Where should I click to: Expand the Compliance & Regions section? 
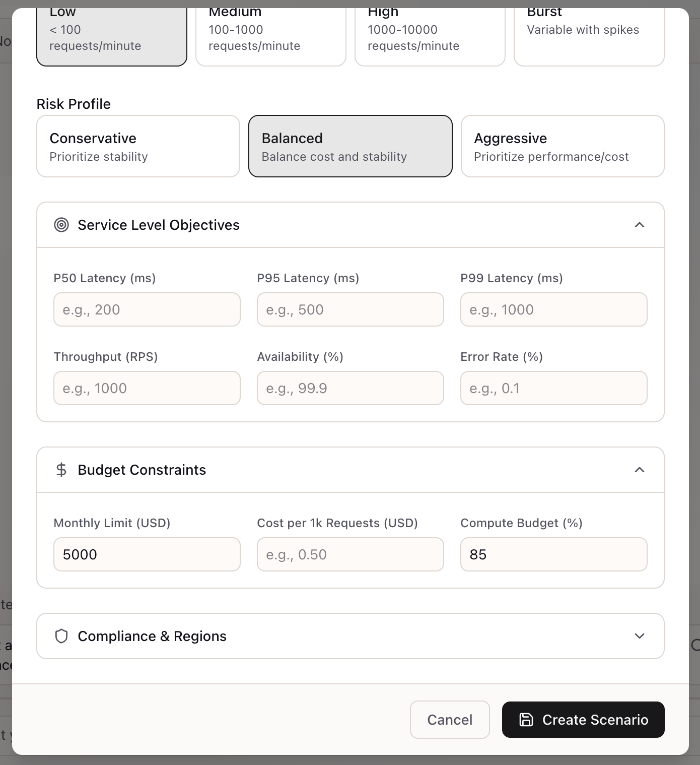point(639,636)
